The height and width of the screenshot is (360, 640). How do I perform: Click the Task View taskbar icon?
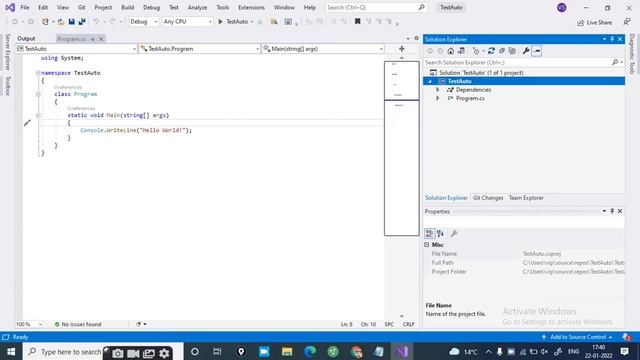point(218,352)
